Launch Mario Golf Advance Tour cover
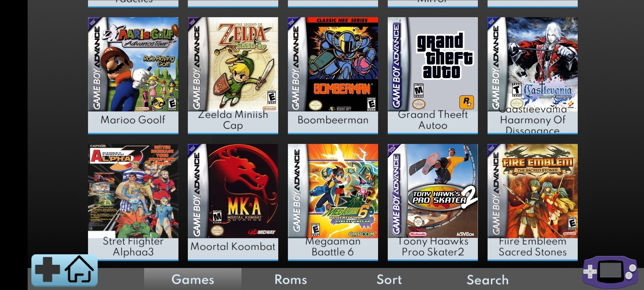644x290 pixels. pos(133,64)
